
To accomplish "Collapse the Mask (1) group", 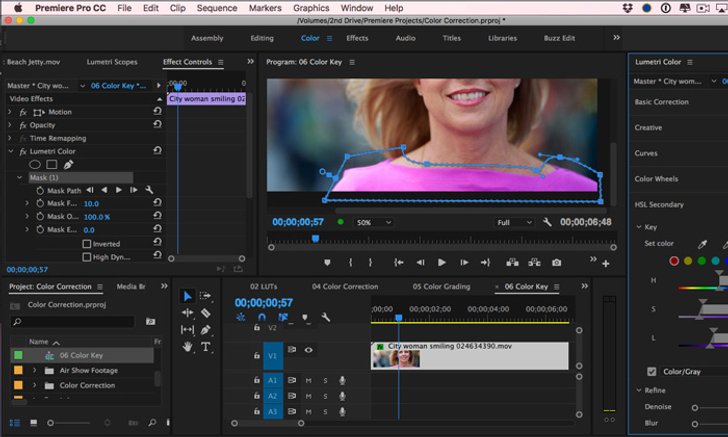I will point(20,177).
